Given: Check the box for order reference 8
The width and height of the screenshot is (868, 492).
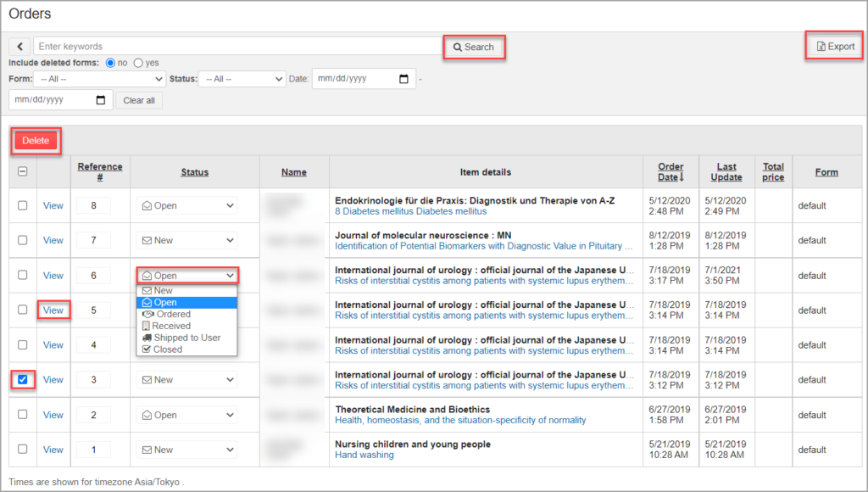Looking at the screenshot, I should pyautogui.click(x=23, y=205).
